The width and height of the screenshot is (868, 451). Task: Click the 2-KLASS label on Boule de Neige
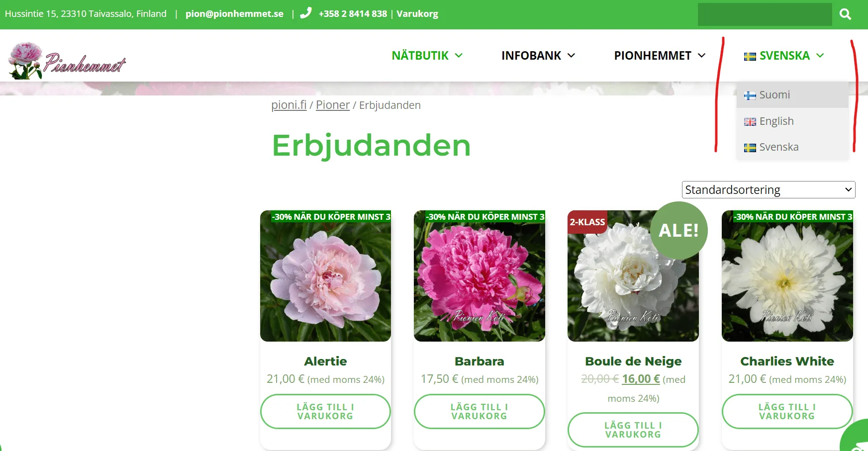point(587,222)
